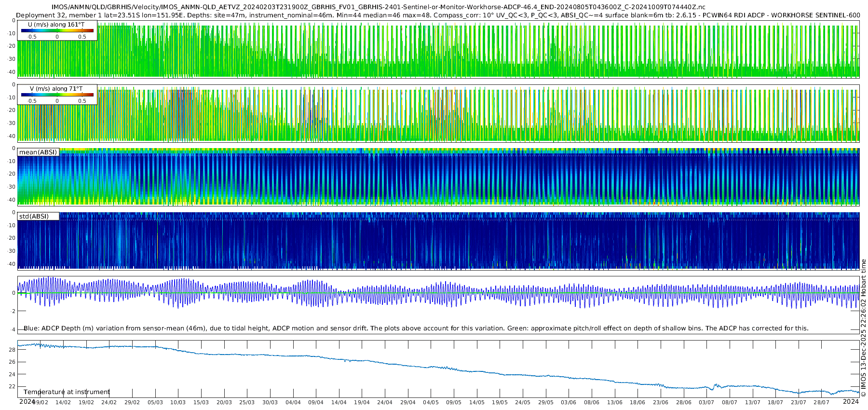Click the '14/02' date tick label

coord(63,403)
